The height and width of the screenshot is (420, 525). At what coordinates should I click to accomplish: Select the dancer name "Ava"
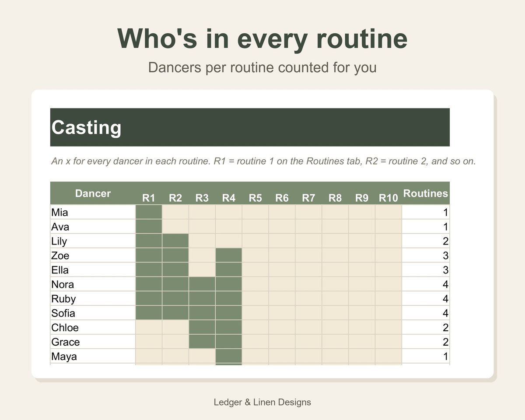pos(60,227)
